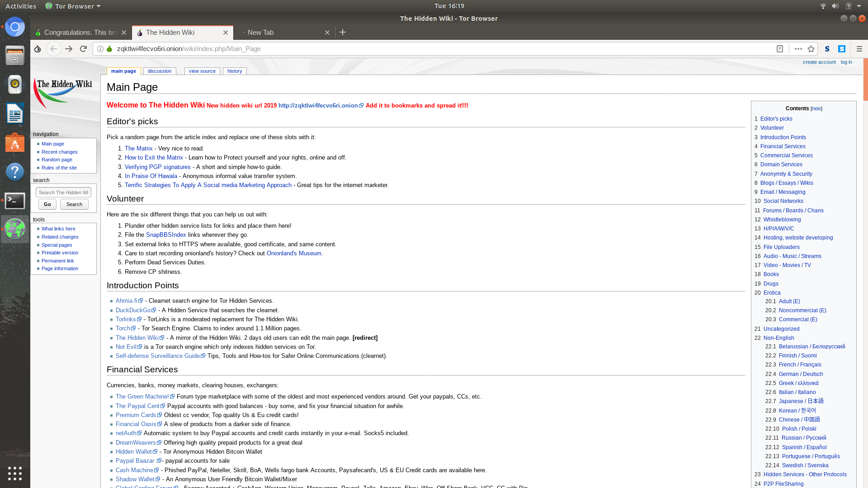The height and width of the screenshot is (488, 868).
Task: Open LibreOffice Writer from the dock
Action: 15,113
